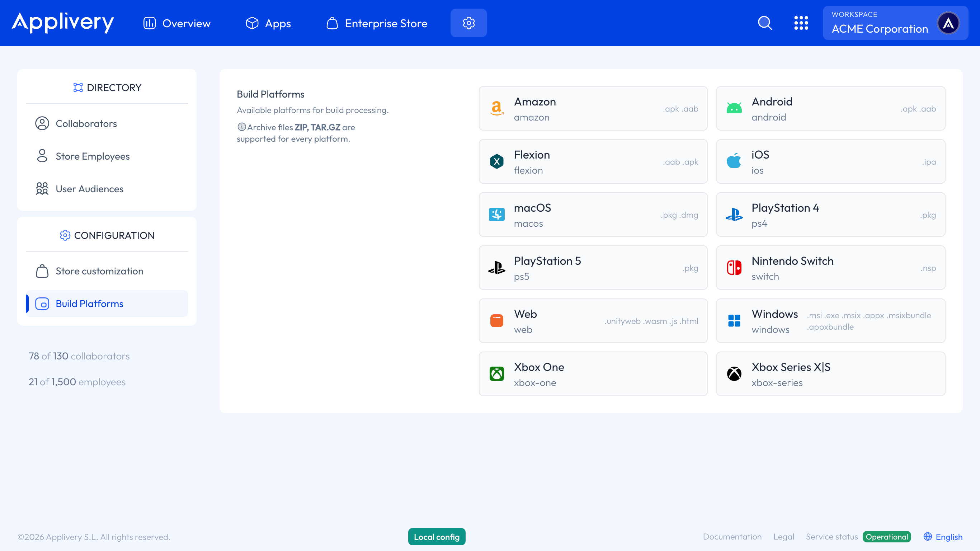Click the Xbox Series X|S icon
This screenshot has height=551, width=980.
734,374
